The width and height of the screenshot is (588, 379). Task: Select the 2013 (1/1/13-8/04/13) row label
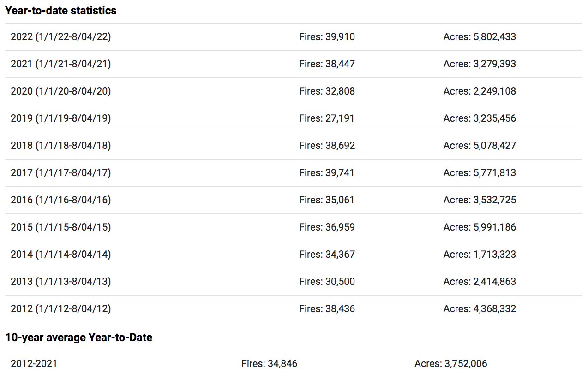pyautogui.click(x=61, y=282)
